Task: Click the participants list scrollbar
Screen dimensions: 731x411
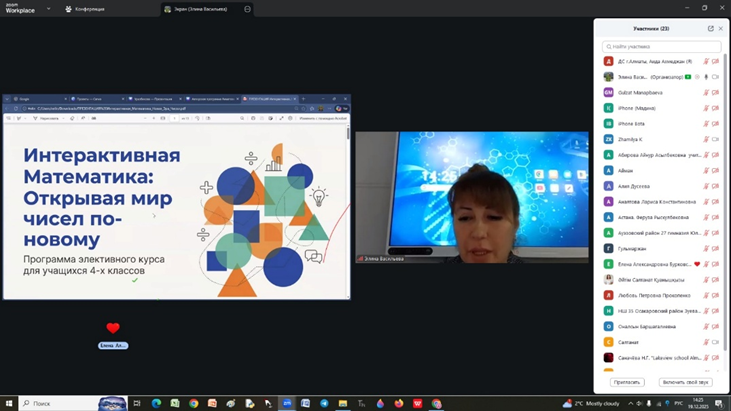Action: tap(724, 200)
